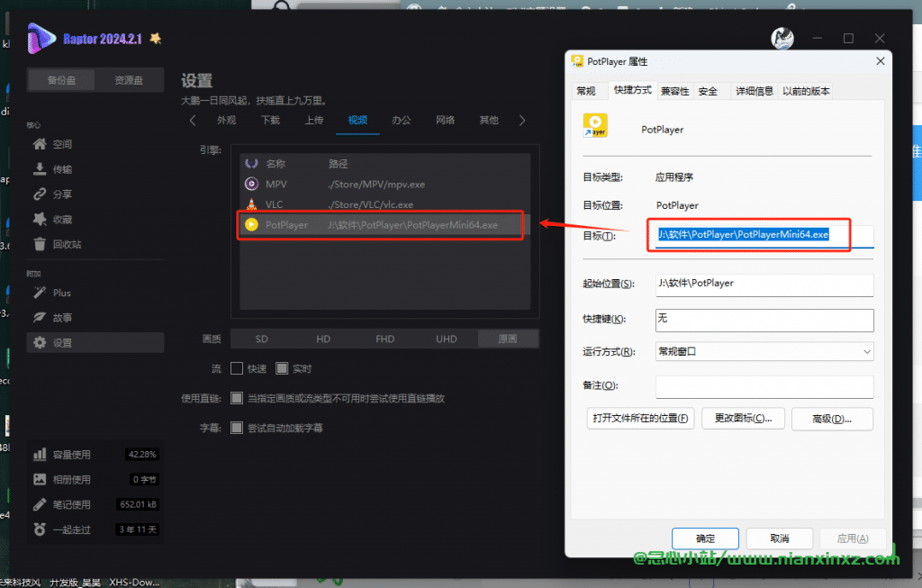Click the Raptor app logo icon
The image size is (922, 588).
pyautogui.click(x=41, y=38)
